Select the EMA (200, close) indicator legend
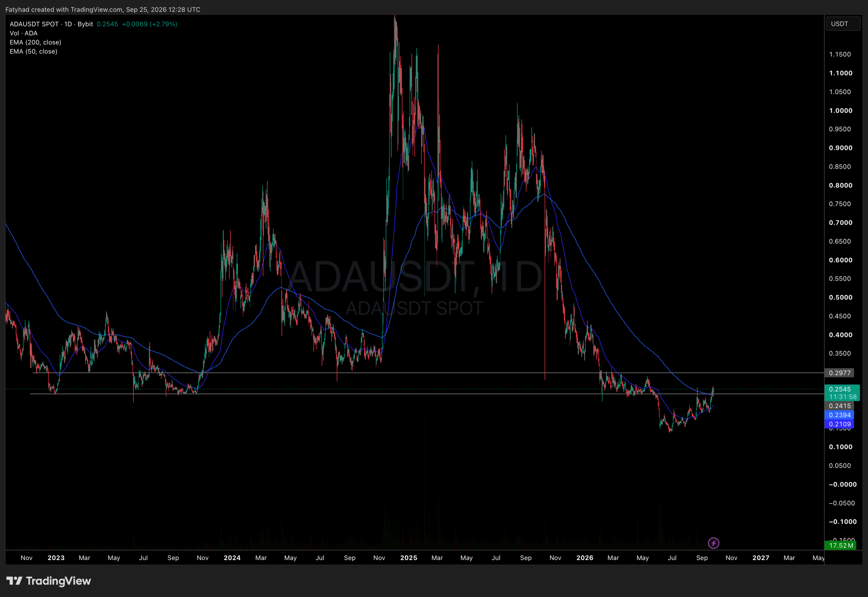 [36, 42]
